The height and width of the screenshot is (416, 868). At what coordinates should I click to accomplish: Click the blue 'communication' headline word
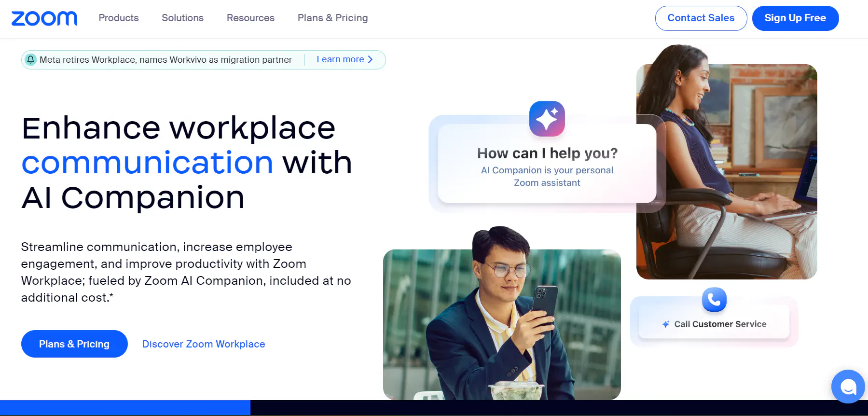click(148, 162)
